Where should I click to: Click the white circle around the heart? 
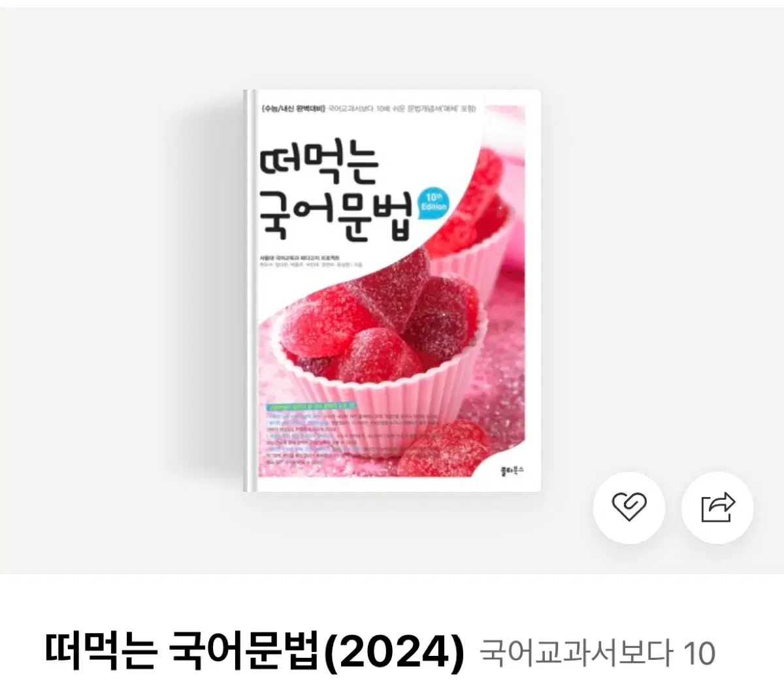[629, 508]
